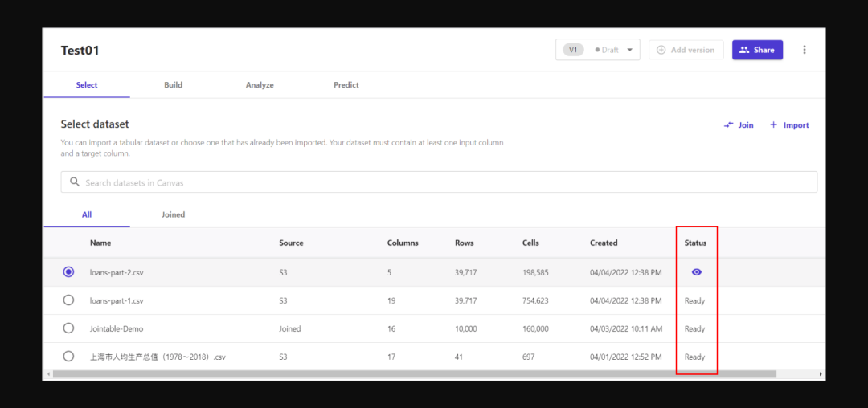
Task: Show the All datasets tab
Action: click(x=87, y=214)
